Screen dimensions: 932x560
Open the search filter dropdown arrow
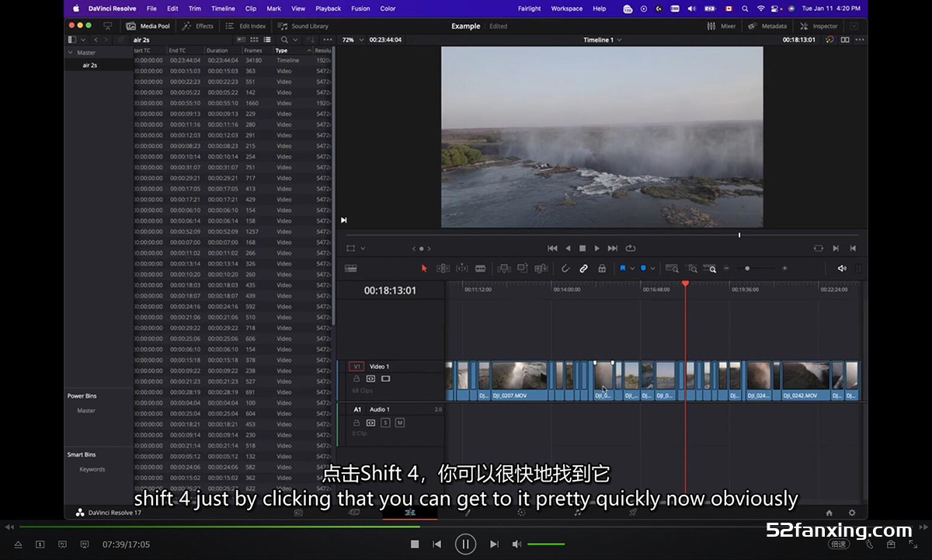[295, 40]
